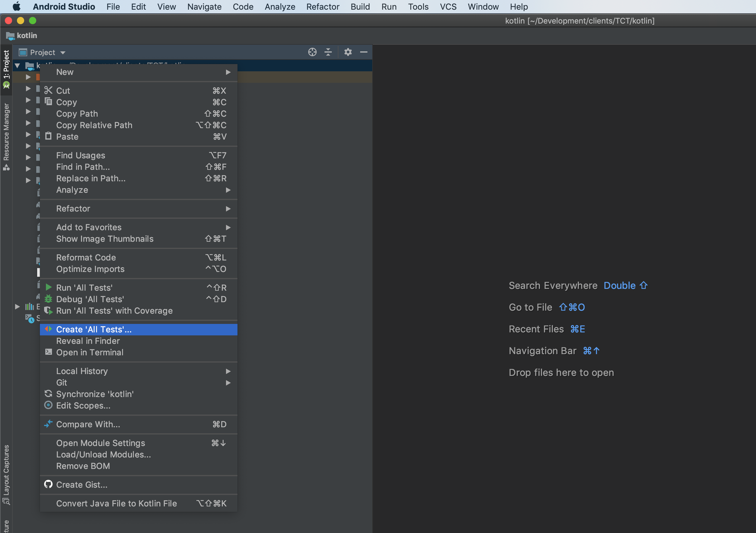The height and width of the screenshot is (533, 756).
Task: Expand the Git submenu arrow
Action: pyautogui.click(x=228, y=383)
